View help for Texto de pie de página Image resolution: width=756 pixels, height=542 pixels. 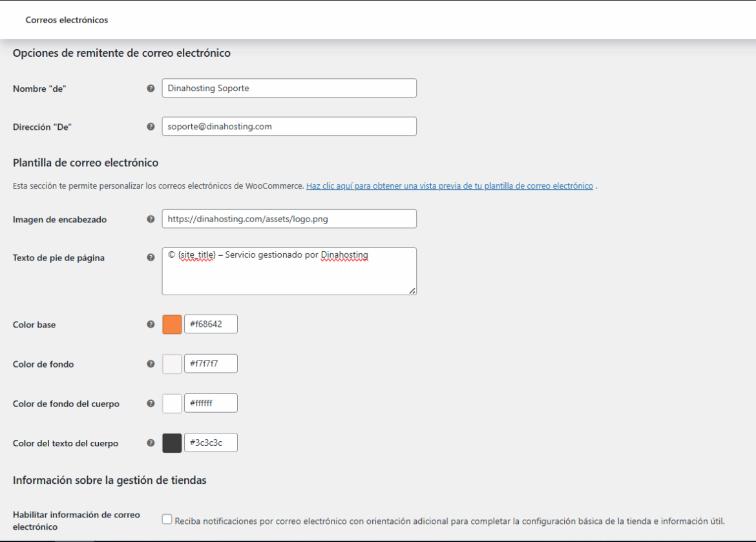pyautogui.click(x=151, y=257)
